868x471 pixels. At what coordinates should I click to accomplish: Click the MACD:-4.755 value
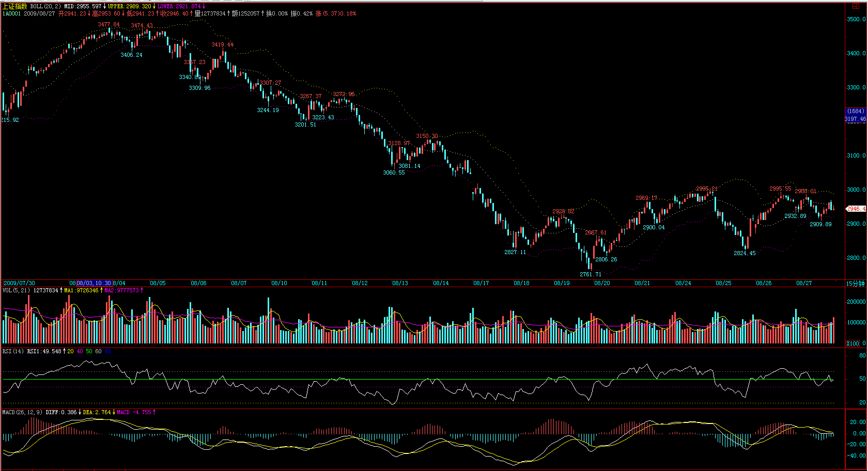134,412
